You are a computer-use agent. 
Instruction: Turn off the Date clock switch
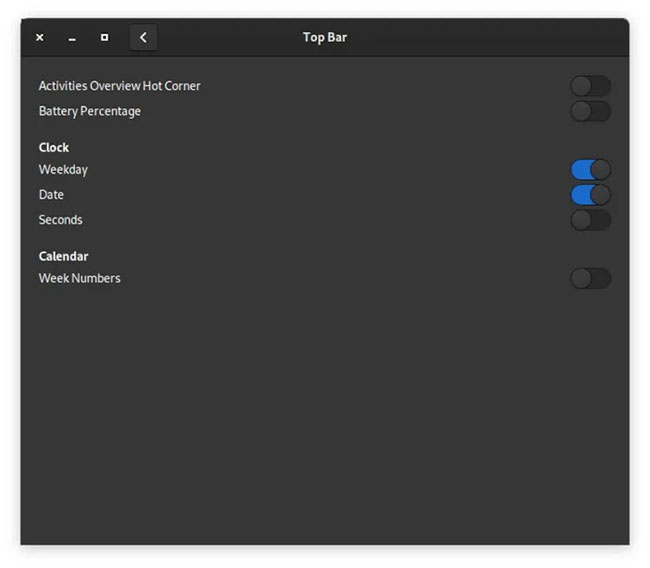pyautogui.click(x=590, y=195)
